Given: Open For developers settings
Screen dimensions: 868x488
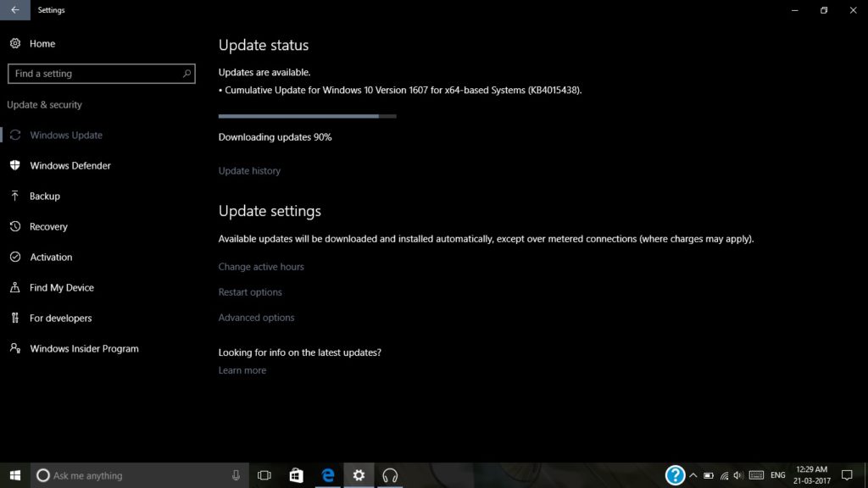Looking at the screenshot, I should 61,319.
